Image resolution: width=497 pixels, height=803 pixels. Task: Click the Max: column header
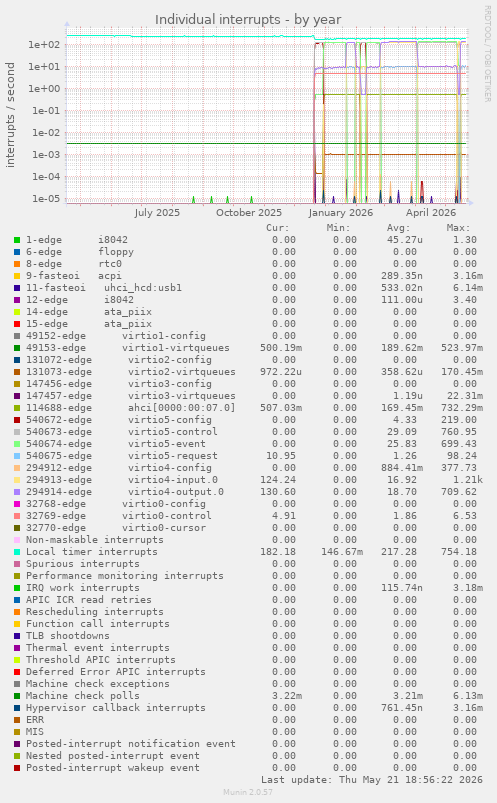[x=458, y=228]
